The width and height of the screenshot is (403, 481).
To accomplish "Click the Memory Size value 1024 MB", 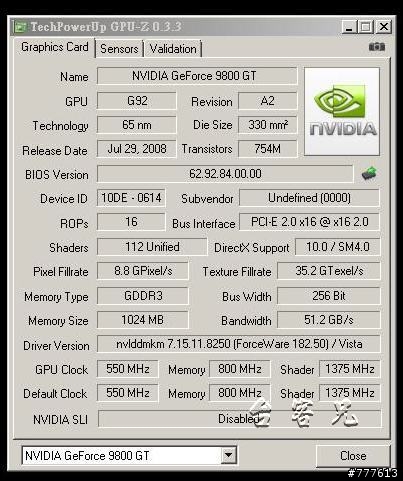I will [x=143, y=320].
